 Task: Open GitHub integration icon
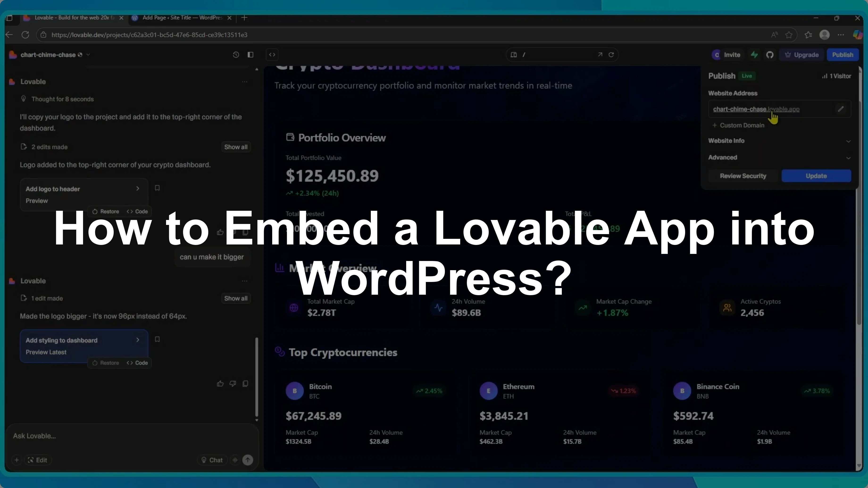(770, 54)
